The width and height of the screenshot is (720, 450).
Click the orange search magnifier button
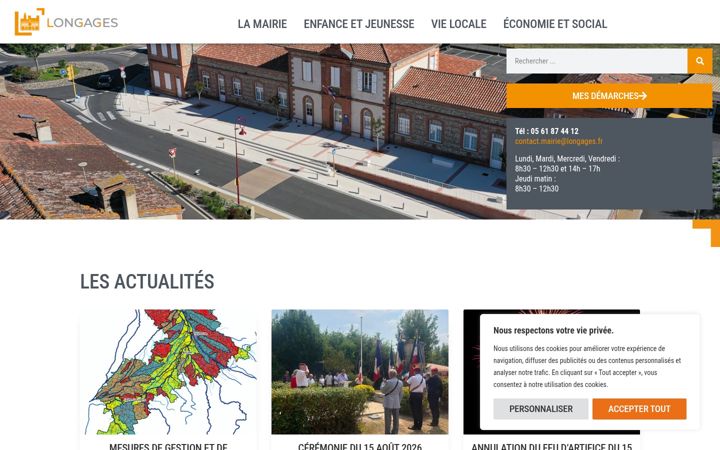[x=700, y=61]
